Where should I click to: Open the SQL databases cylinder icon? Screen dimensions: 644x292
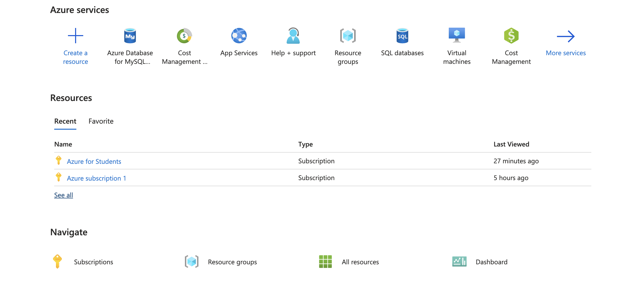coord(402,36)
